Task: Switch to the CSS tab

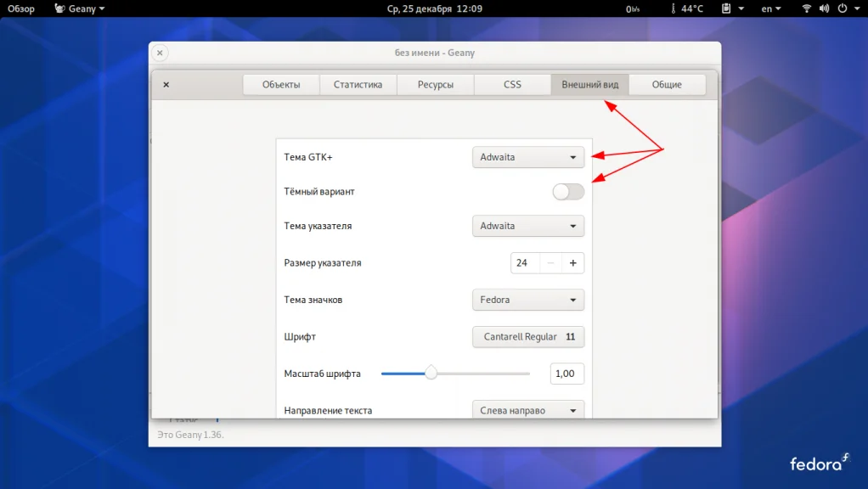Action: (512, 85)
